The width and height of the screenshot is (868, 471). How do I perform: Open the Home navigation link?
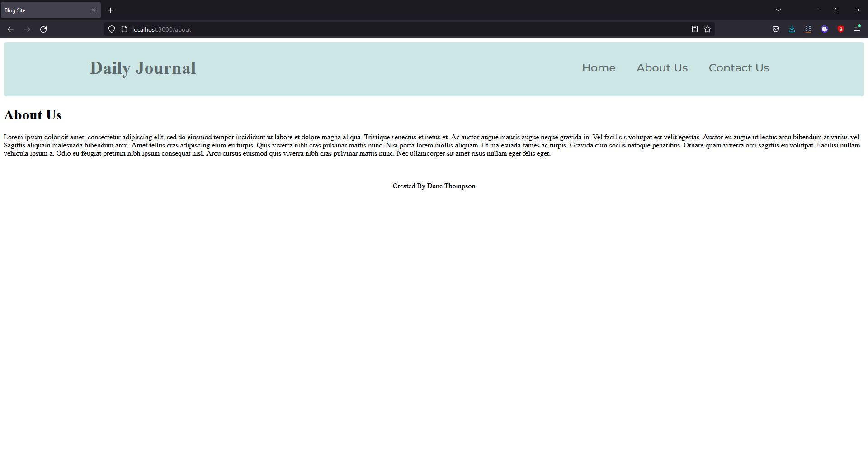[x=599, y=68]
